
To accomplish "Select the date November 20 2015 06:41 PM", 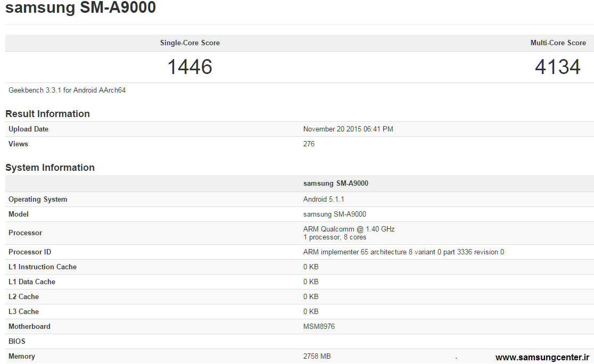I will [348, 129].
